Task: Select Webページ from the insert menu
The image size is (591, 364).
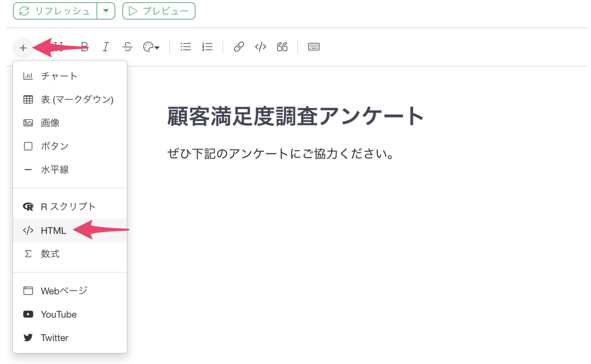Action: [70, 291]
